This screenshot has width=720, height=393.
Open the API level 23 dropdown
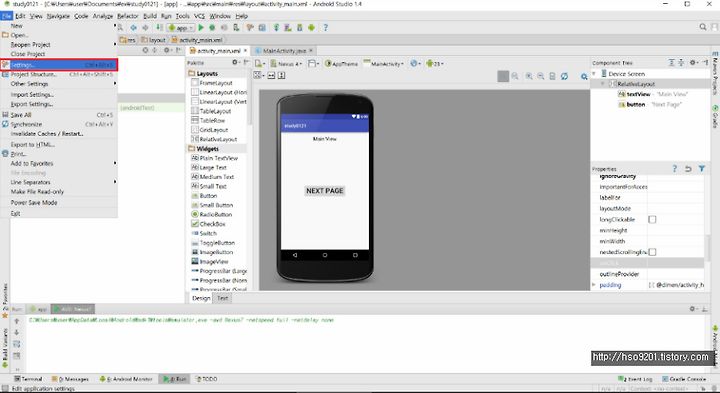click(x=435, y=64)
